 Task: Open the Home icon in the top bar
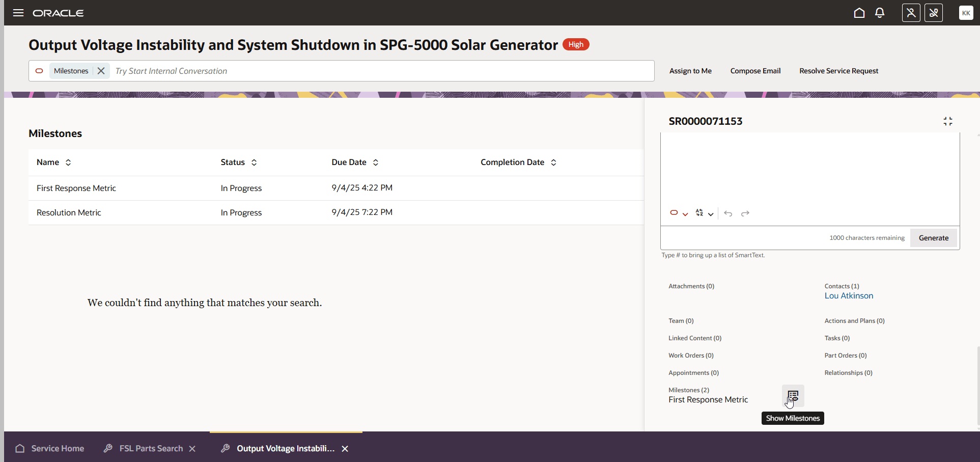click(x=859, y=13)
